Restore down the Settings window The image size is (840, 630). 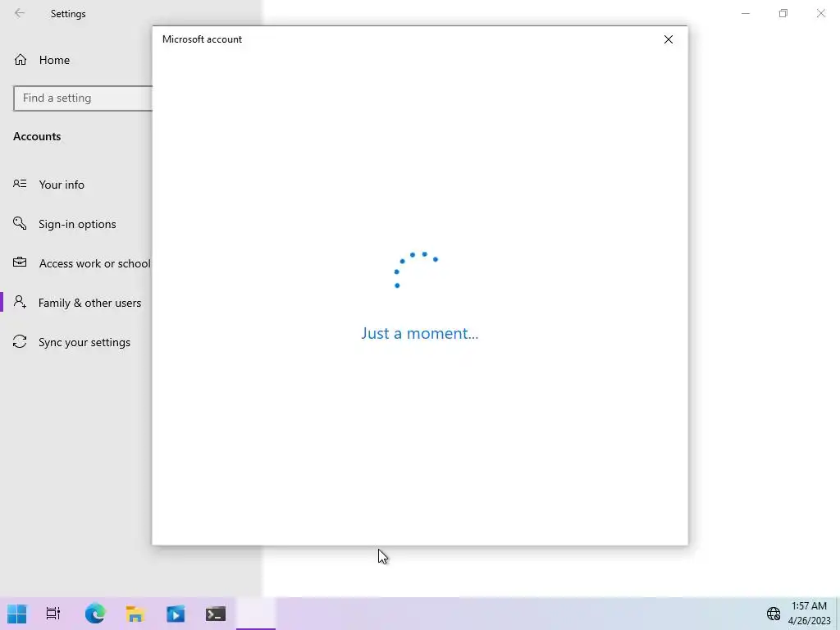(x=783, y=13)
